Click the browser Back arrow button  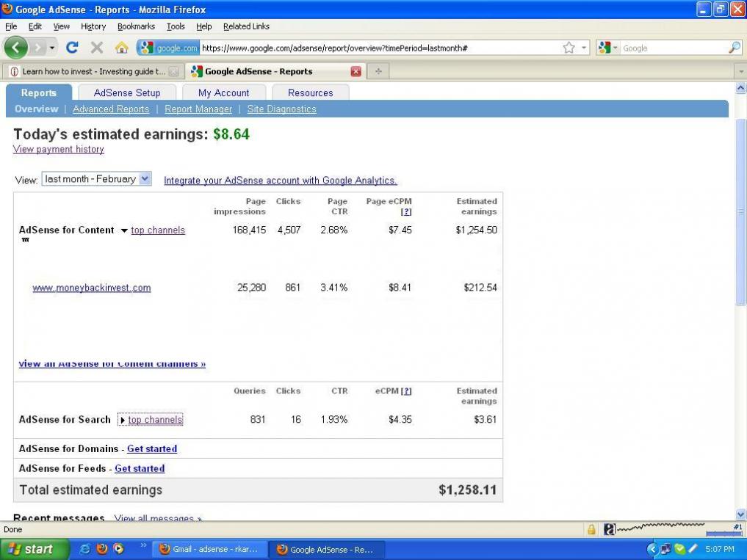click(16, 48)
